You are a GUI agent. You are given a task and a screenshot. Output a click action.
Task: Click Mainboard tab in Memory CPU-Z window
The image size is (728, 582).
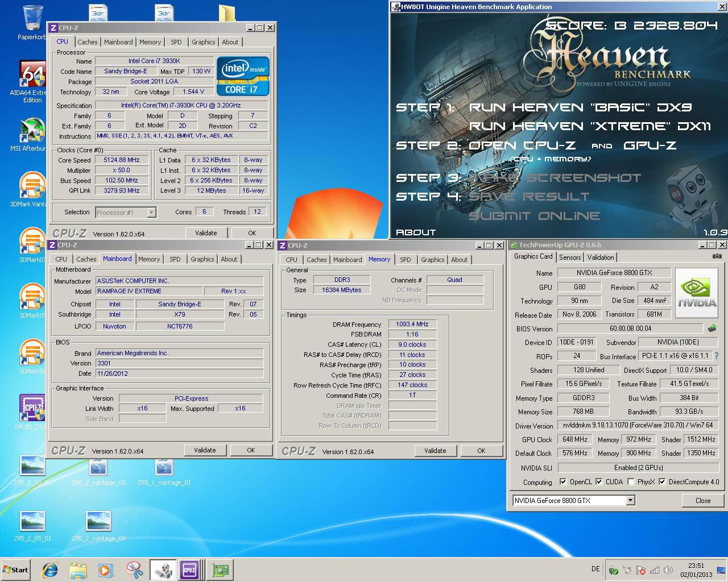(x=348, y=260)
